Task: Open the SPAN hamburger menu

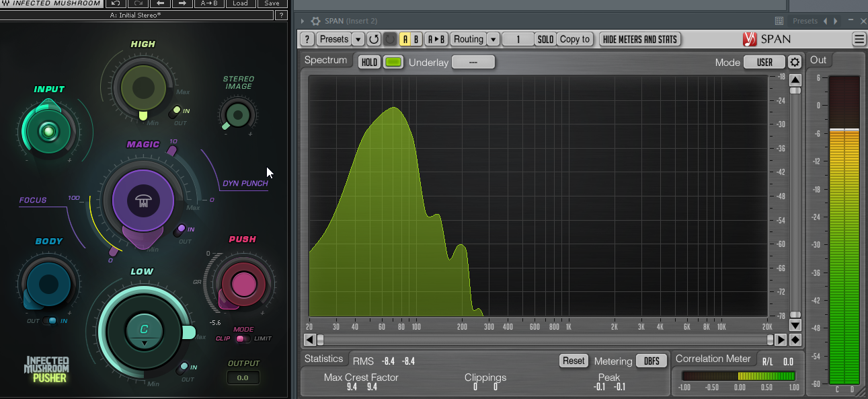Action: coord(859,39)
